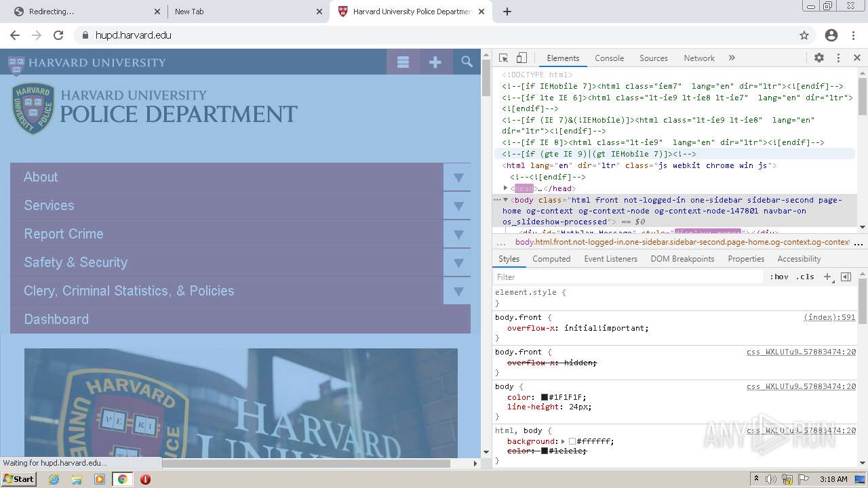Viewport: 868px width, 488px height.
Task: Activate the DevTools element inspector tool
Action: [x=503, y=58]
